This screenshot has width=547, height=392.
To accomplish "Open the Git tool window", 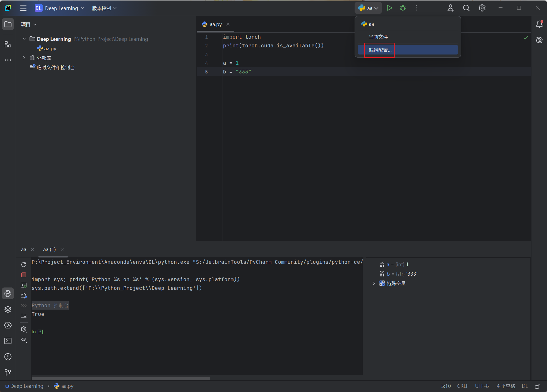I will coord(8,372).
